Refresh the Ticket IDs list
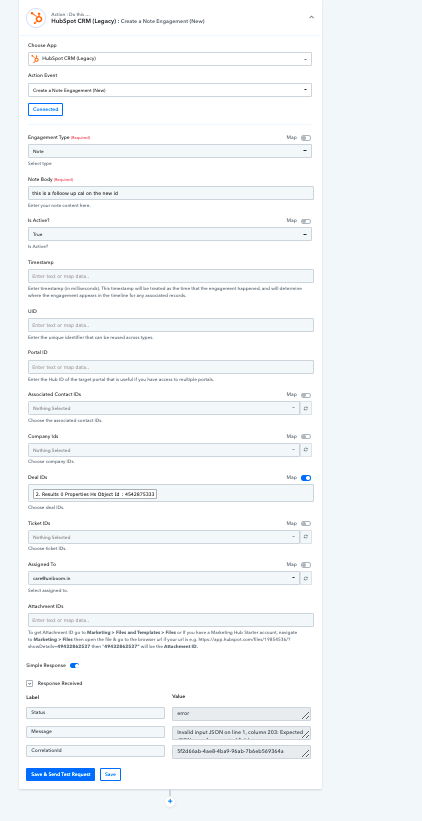The image size is (422, 821). pos(306,537)
